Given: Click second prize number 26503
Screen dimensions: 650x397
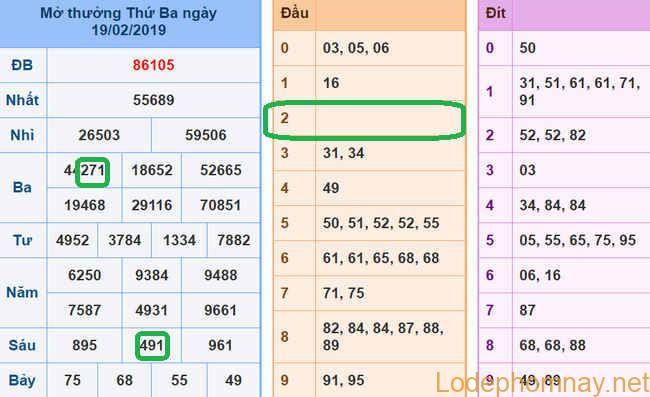Looking at the screenshot, I should tap(99, 135).
